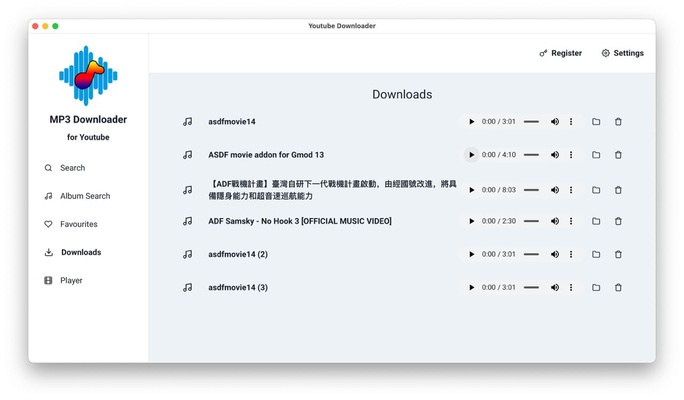The height and width of the screenshot is (400, 684).
Task: Click the ADF Samsky track seek bar
Action: pos(531,221)
